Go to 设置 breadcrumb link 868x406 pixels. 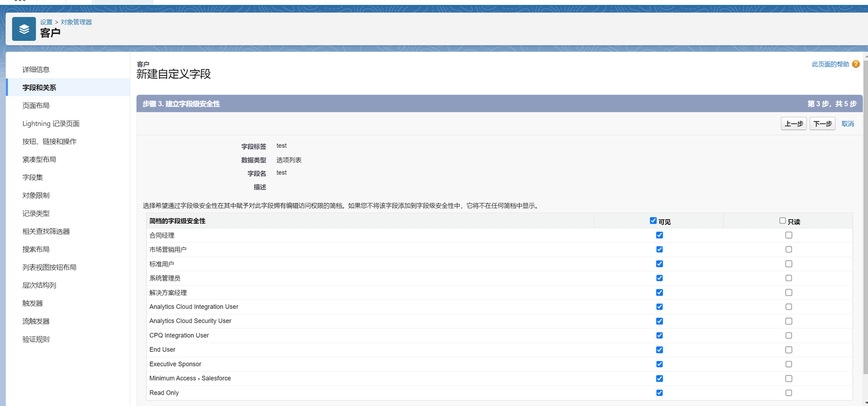tap(46, 22)
